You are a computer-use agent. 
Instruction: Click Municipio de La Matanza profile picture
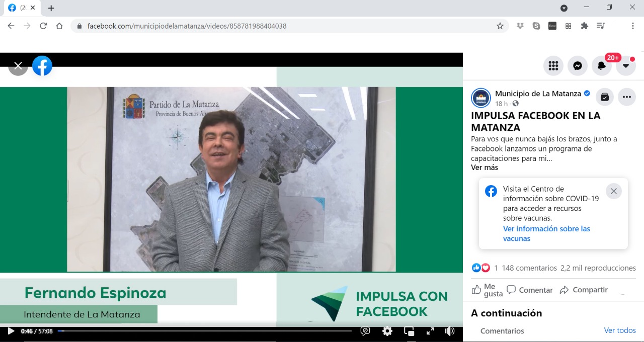(x=480, y=98)
